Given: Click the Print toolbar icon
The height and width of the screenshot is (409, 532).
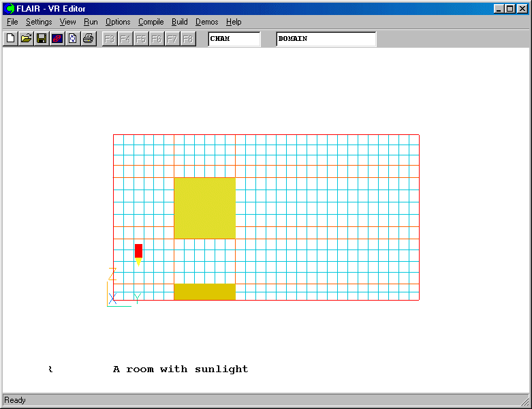Looking at the screenshot, I should (88, 39).
